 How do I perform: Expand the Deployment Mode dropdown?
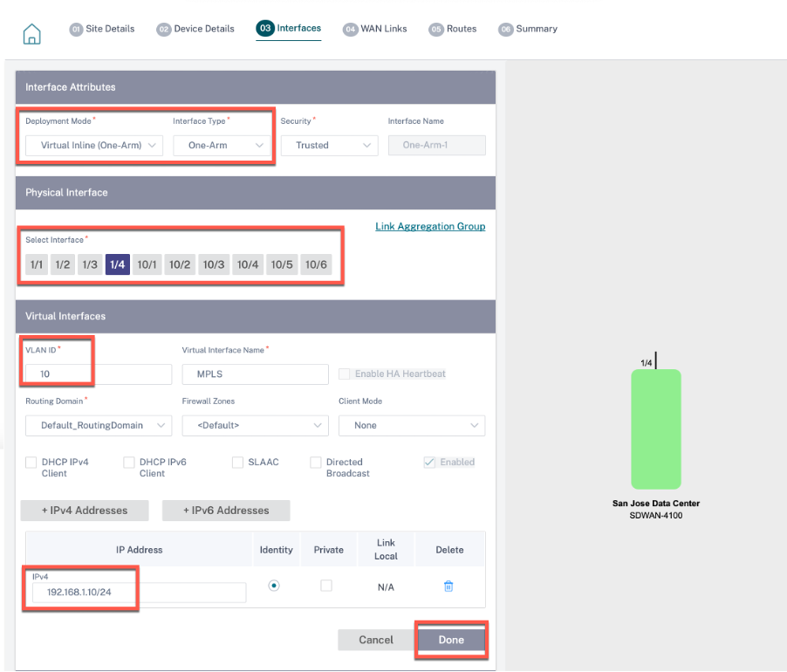[94, 145]
